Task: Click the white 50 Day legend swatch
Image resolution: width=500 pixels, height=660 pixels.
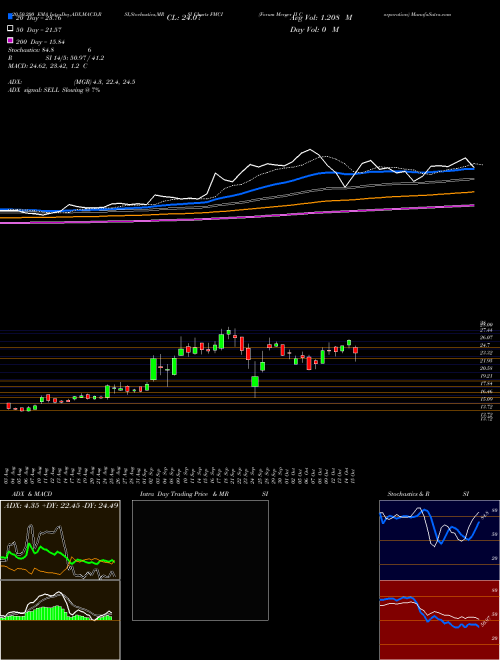Action: pos(10,29)
